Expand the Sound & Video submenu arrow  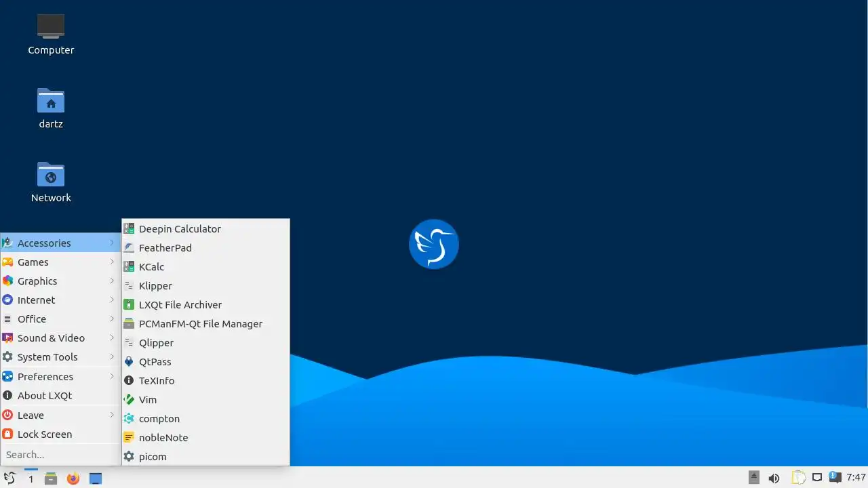(112, 338)
